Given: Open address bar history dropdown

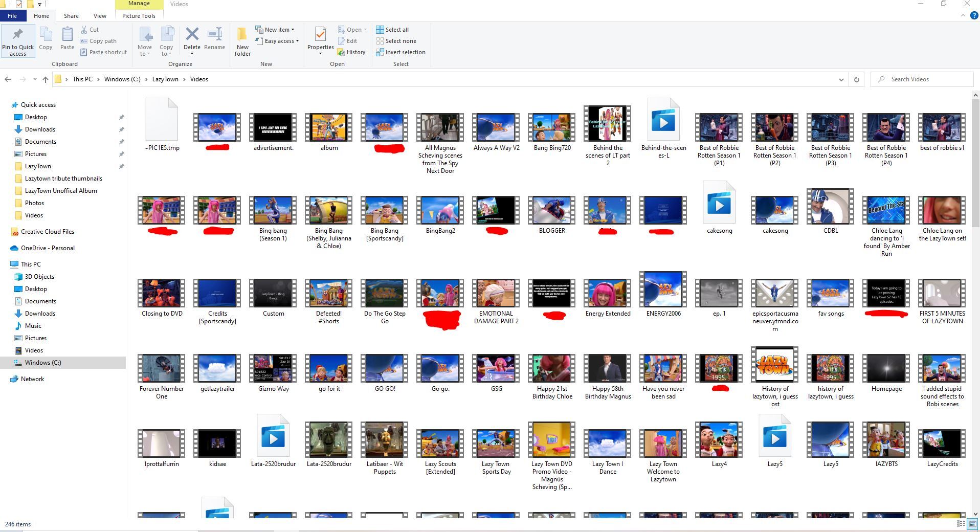Looking at the screenshot, I should click(841, 79).
